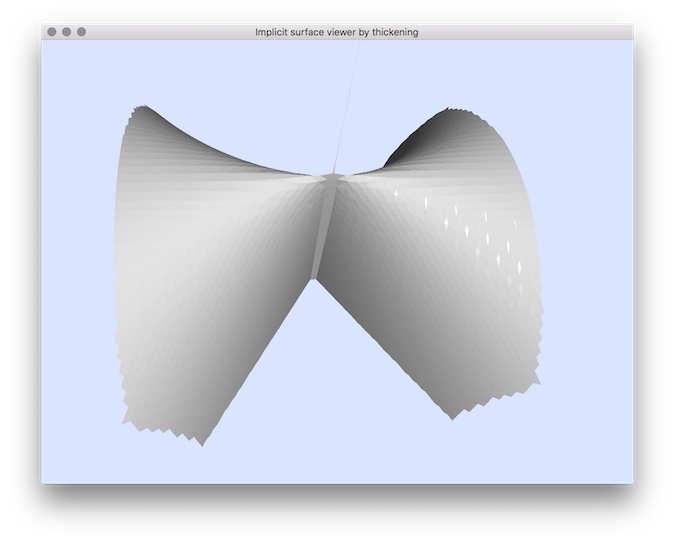Select the upper-left peak of the surface
This screenshot has width=675, height=543.
[145, 107]
